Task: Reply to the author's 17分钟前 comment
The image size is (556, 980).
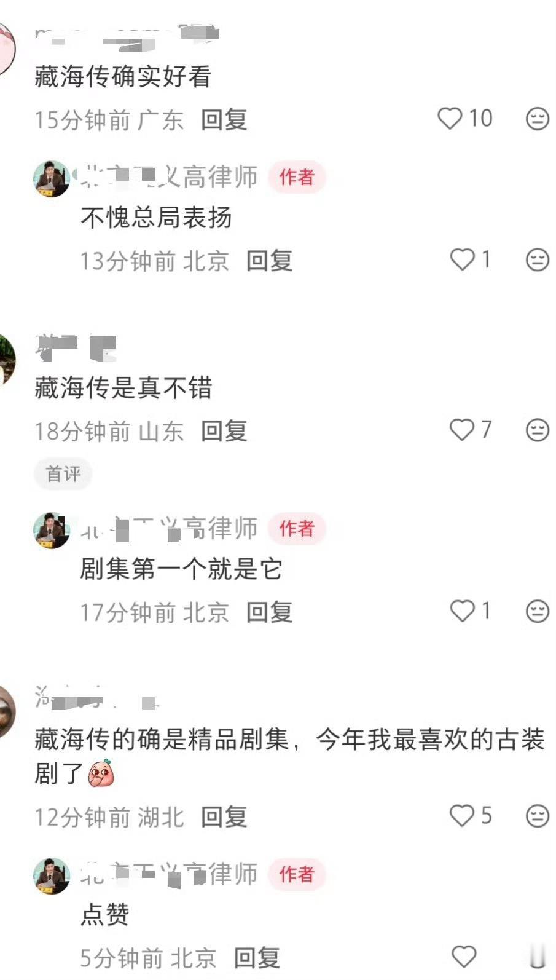Action: pos(269,612)
